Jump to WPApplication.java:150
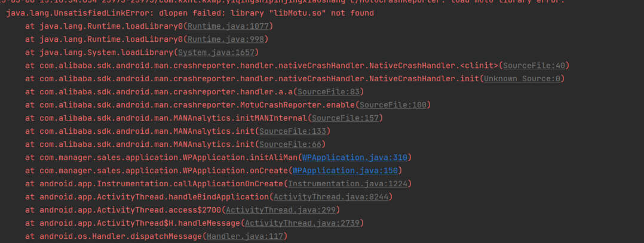The width and height of the screenshot is (644, 243). (345, 171)
